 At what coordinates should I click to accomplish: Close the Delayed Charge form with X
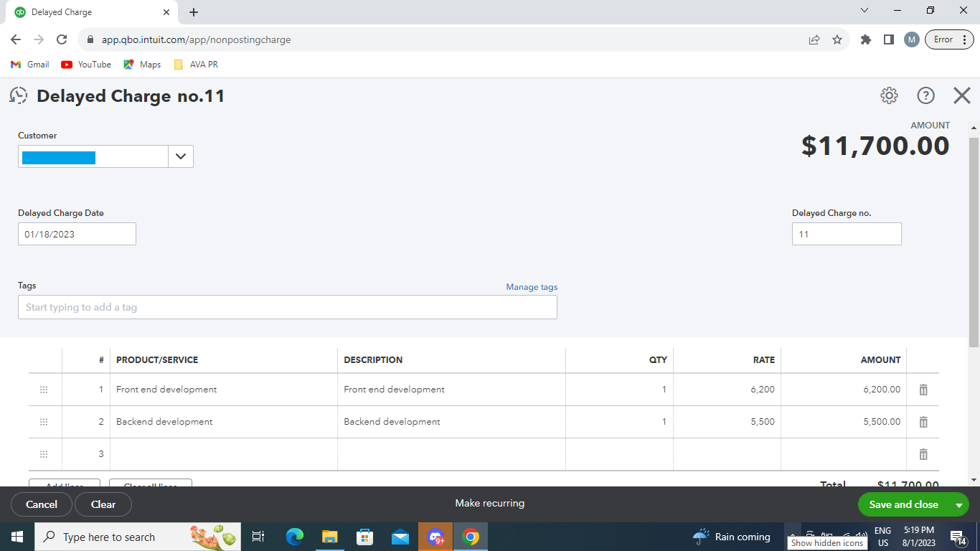click(x=962, y=95)
